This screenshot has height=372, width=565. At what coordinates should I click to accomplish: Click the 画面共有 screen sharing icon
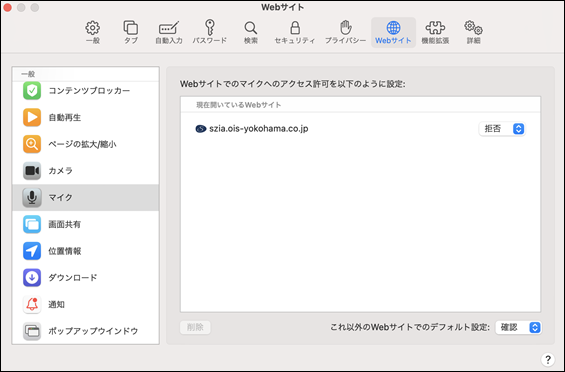[x=32, y=224]
